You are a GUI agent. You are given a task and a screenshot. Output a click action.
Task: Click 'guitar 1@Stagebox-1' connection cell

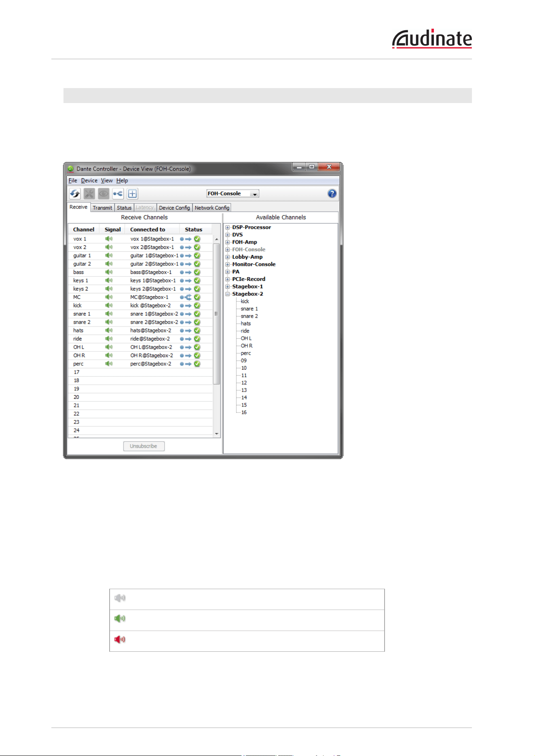point(154,255)
